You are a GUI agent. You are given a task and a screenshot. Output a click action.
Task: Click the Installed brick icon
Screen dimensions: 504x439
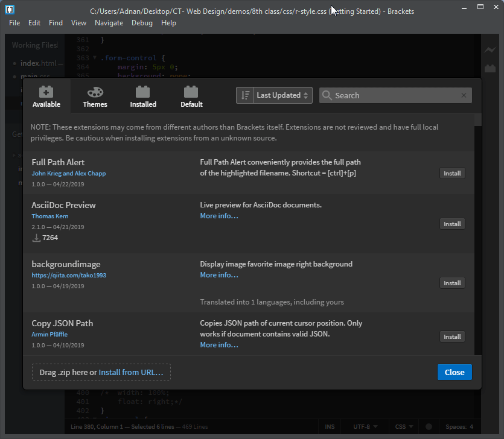[142, 92]
